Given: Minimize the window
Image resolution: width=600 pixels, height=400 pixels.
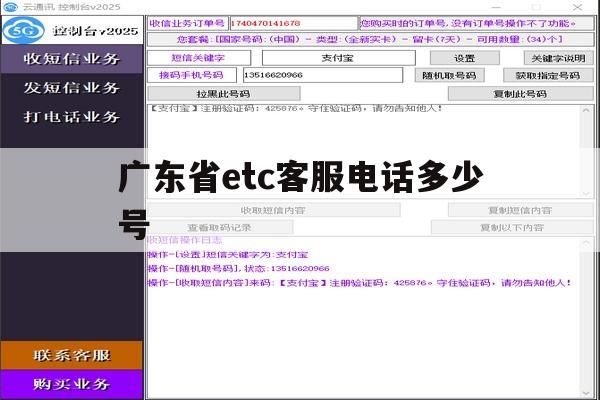Looking at the screenshot, I should pos(496,7).
